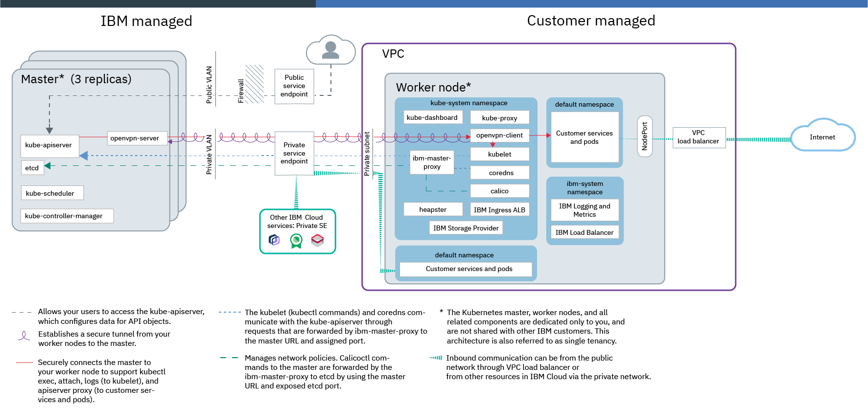Click the coredns box
Screen dimensions: 868x410
click(500, 173)
